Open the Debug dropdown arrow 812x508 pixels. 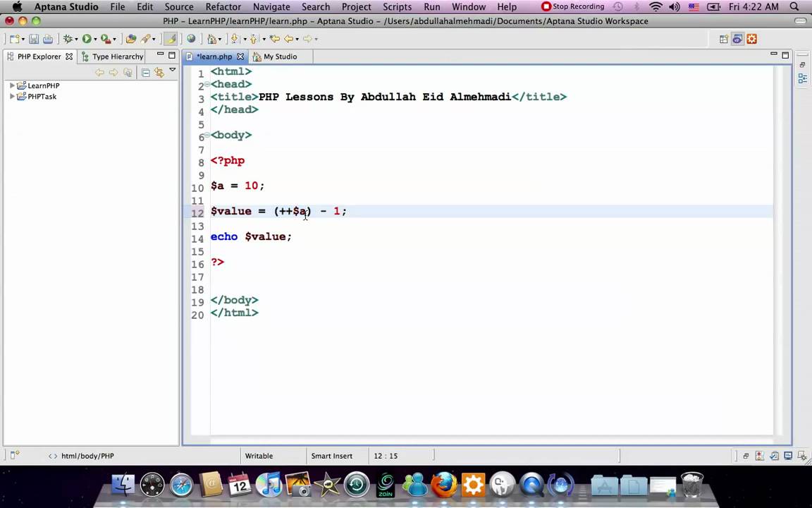(x=76, y=40)
